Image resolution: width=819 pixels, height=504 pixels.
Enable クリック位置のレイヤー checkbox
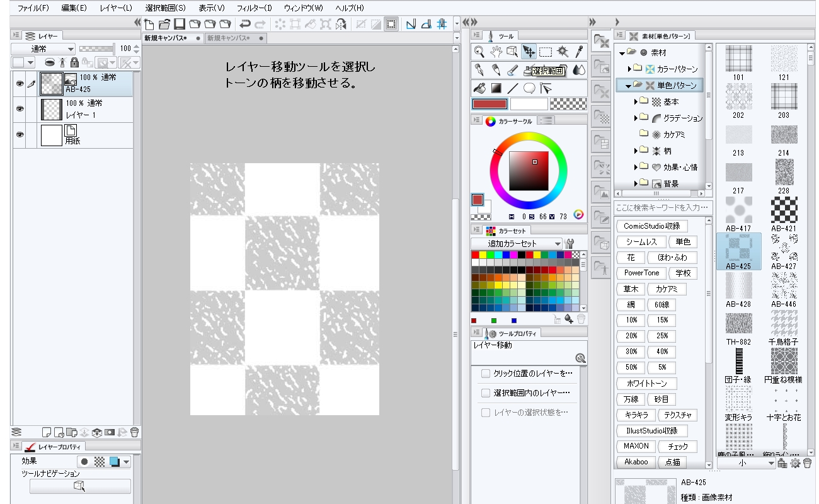pos(485,374)
